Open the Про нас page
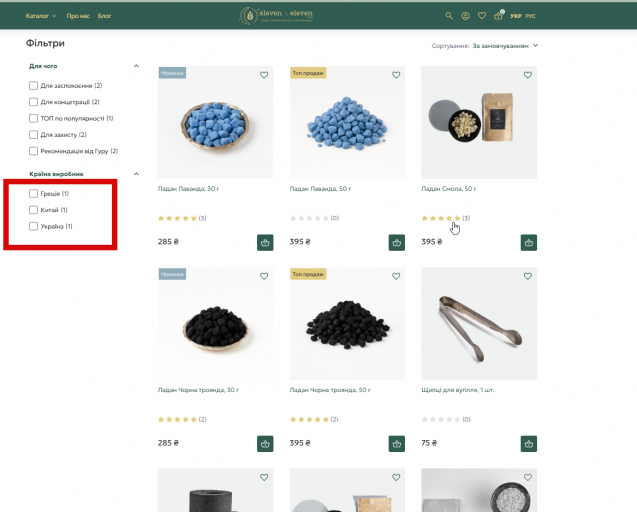This screenshot has width=637, height=512. tap(78, 16)
